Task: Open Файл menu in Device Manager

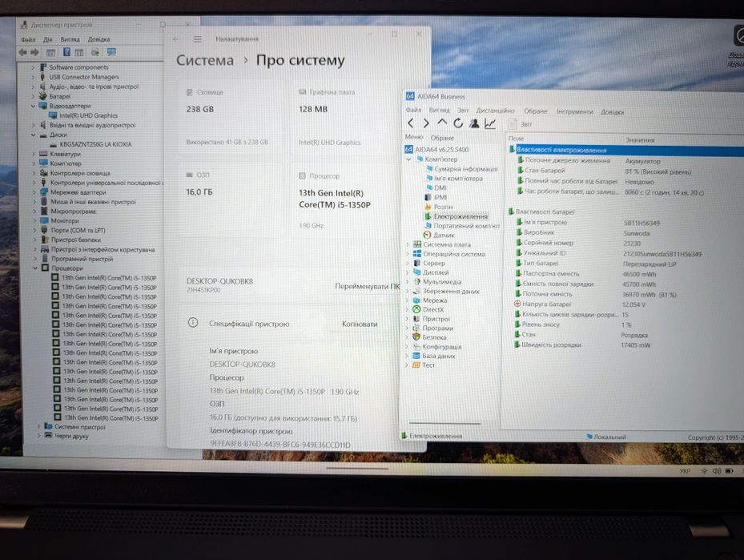Action: (x=28, y=39)
